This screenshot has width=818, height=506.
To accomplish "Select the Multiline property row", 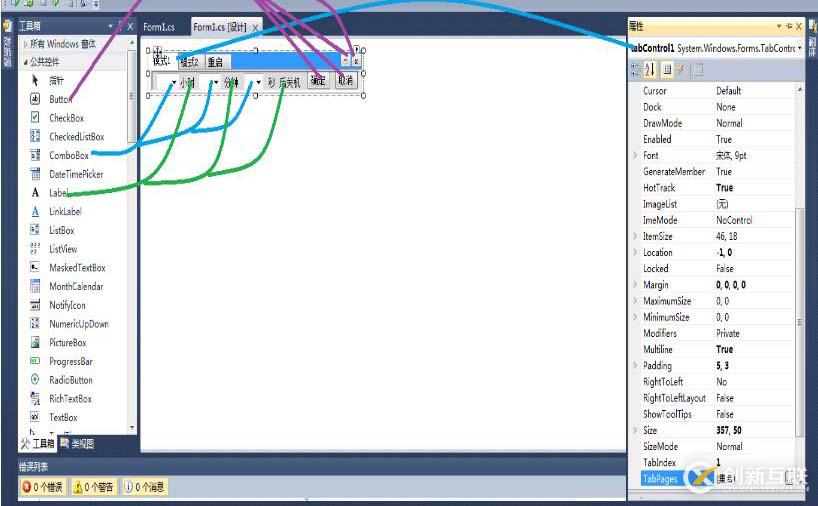I will tap(717, 350).
